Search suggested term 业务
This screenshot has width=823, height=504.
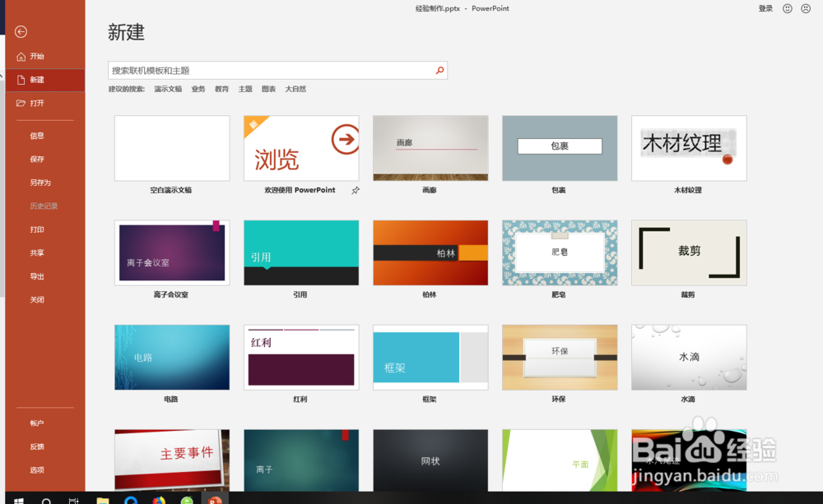(198, 89)
